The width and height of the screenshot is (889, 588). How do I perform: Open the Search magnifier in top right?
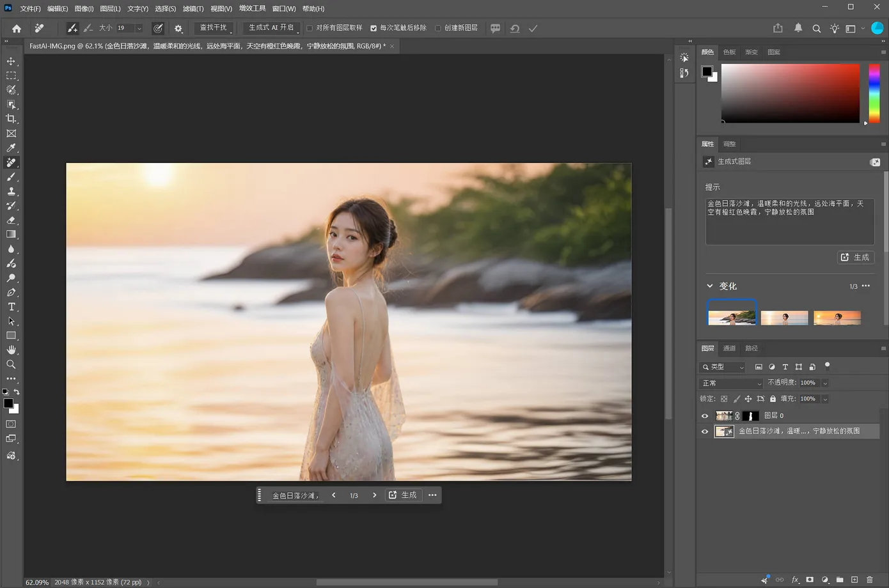tap(817, 28)
